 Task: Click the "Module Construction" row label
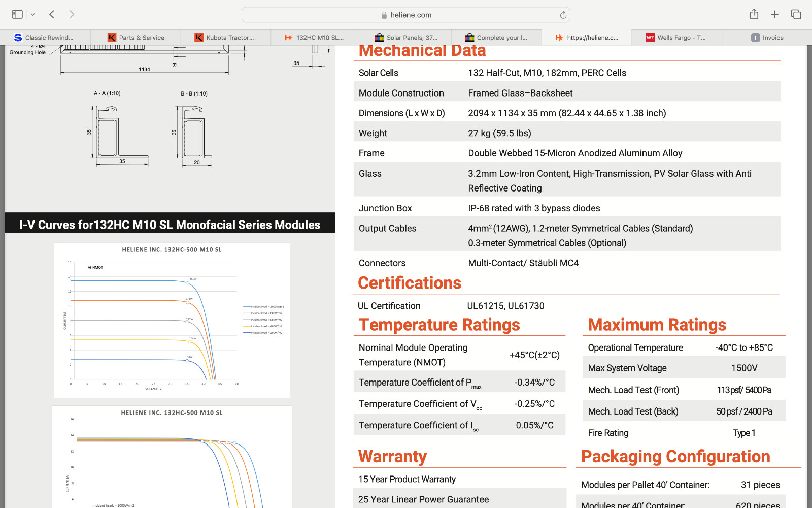pyautogui.click(x=401, y=93)
